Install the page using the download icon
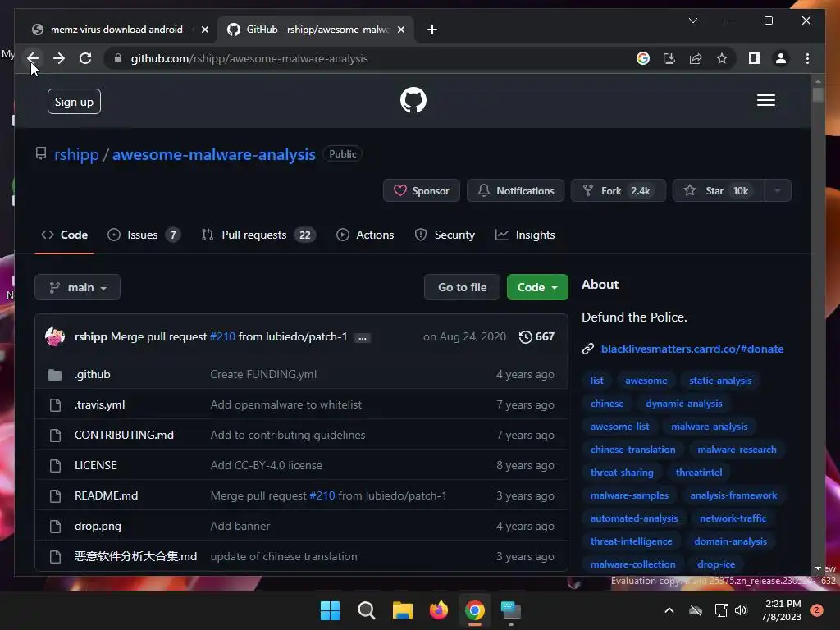 point(669,58)
